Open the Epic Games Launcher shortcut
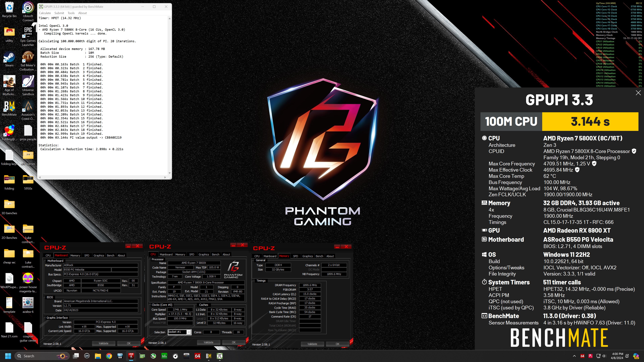The image size is (644, 362). click(28, 36)
